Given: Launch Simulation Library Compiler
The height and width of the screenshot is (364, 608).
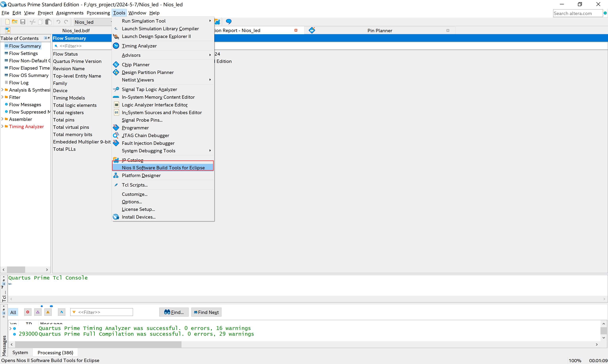Looking at the screenshot, I should pyautogui.click(x=163, y=29).
